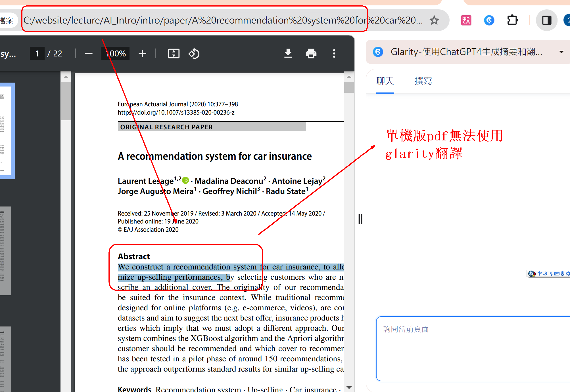Click the Abstract heading
Viewport: 570px width, 392px height.
pyautogui.click(x=134, y=256)
